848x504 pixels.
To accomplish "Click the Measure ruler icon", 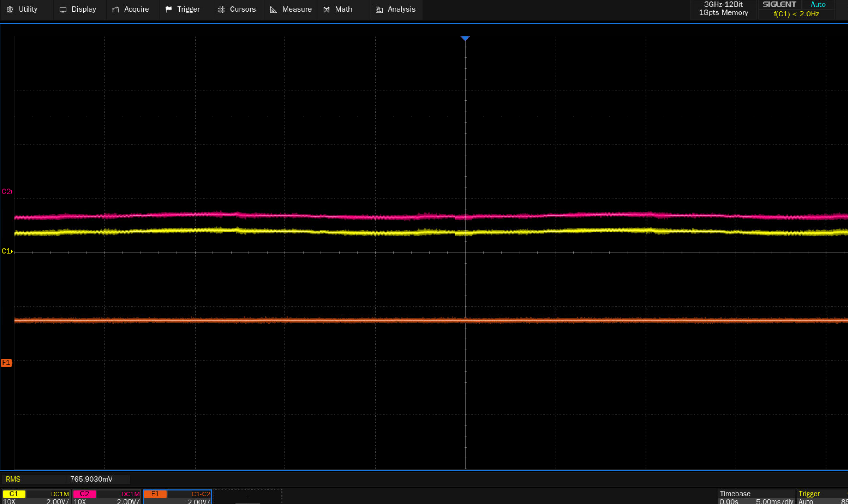I will point(273,9).
